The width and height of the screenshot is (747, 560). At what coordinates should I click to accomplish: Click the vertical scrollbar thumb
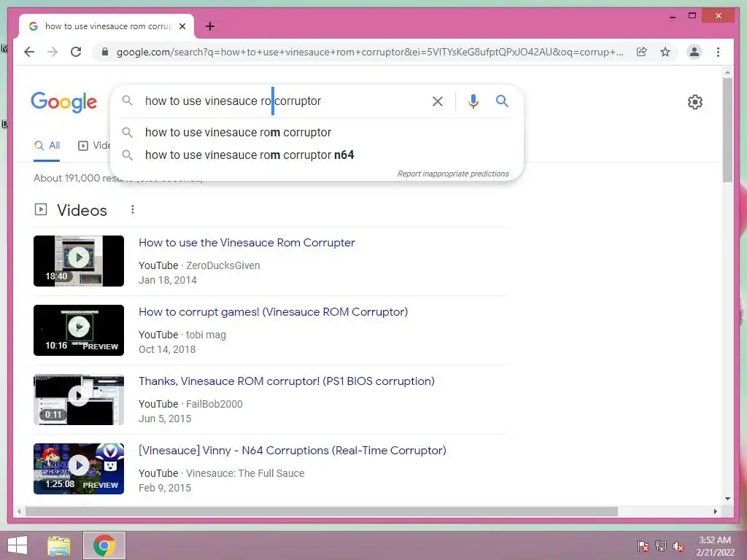tap(727, 130)
